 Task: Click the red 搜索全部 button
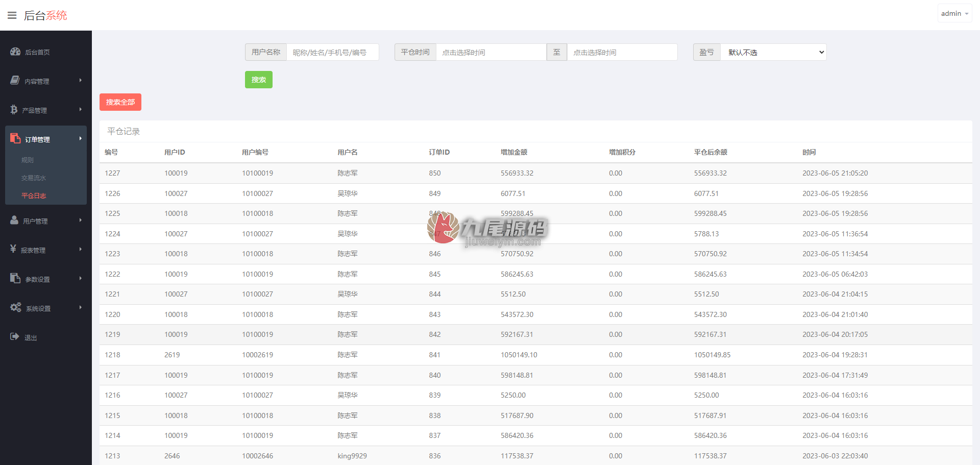pyautogui.click(x=120, y=102)
